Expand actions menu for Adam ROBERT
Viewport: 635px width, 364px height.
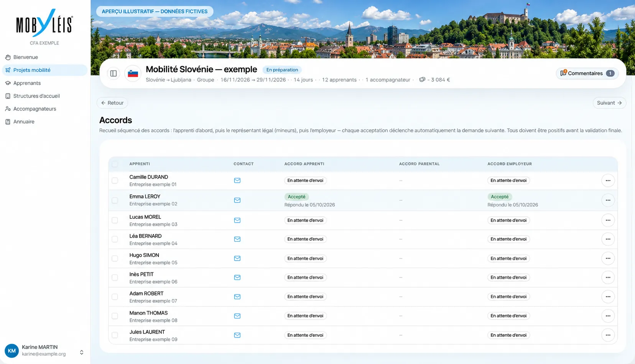(608, 297)
